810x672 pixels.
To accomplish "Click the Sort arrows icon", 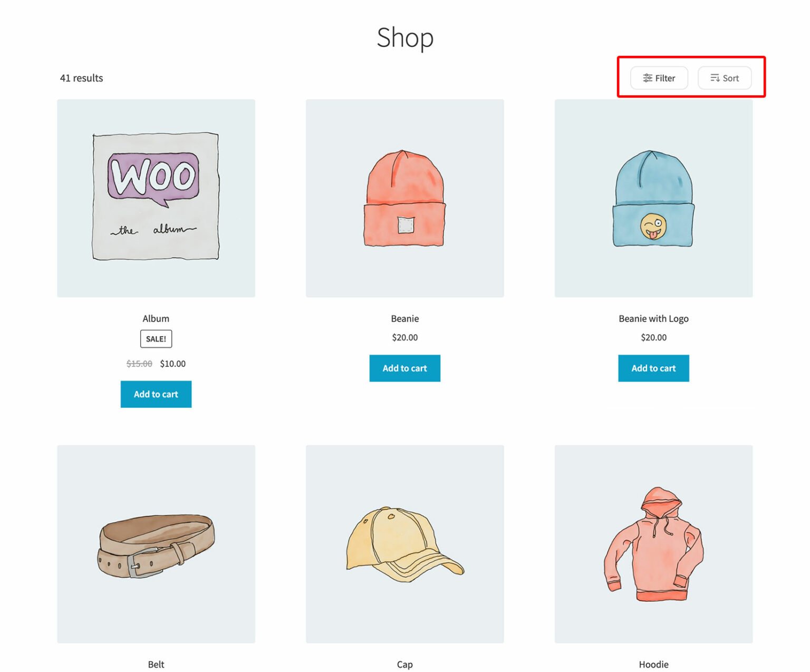I will point(716,77).
